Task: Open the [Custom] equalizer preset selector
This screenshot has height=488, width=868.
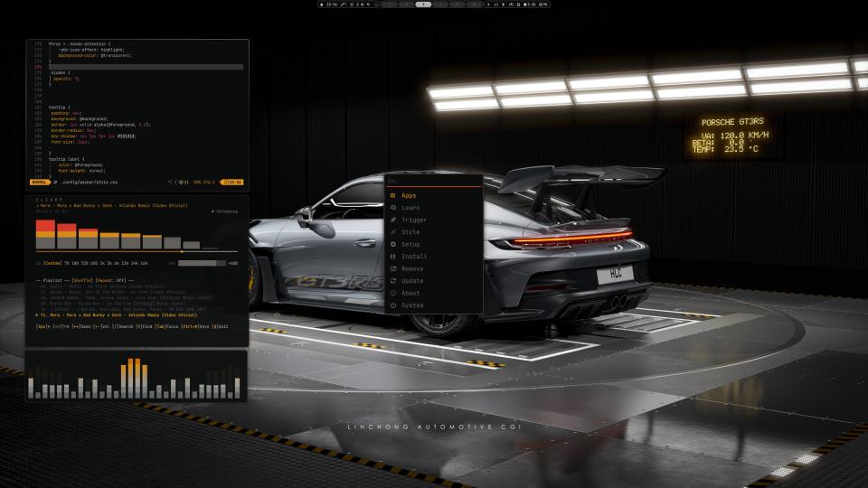Action: (51, 263)
